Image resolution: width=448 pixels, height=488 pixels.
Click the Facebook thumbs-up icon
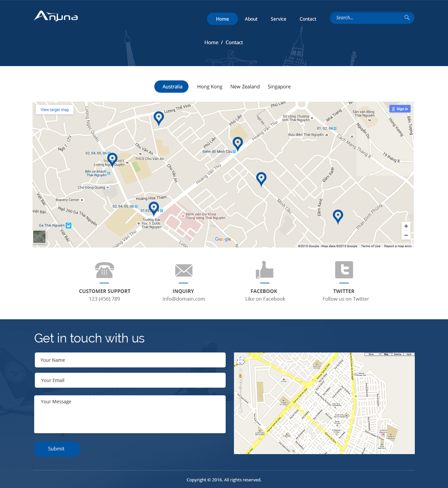click(264, 270)
